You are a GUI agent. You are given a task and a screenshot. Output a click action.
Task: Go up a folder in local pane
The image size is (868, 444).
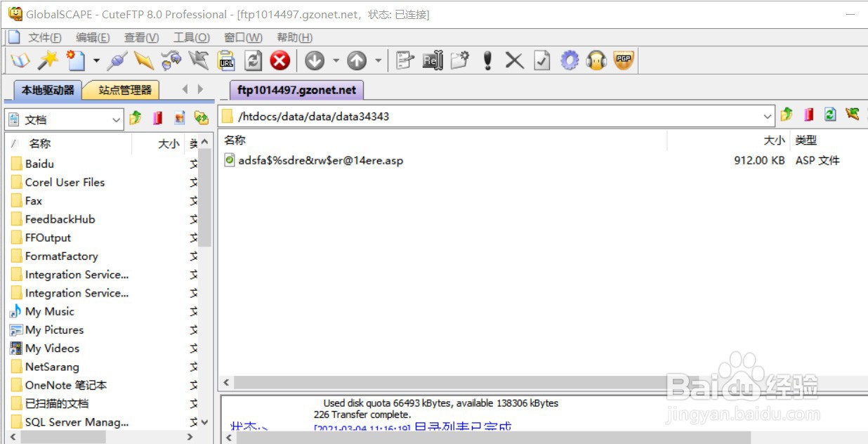[136, 118]
